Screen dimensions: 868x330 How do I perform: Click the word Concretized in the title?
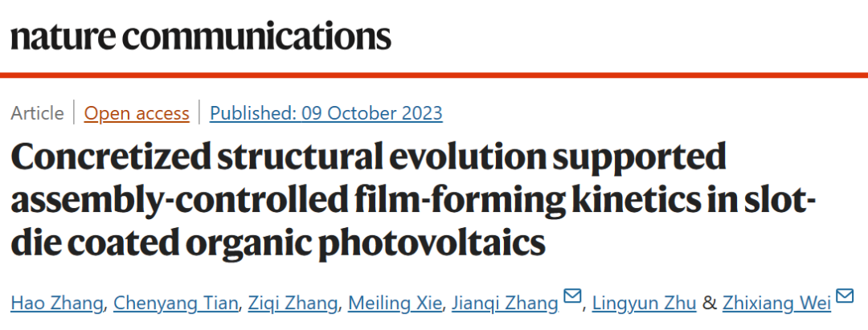click(x=109, y=157)
